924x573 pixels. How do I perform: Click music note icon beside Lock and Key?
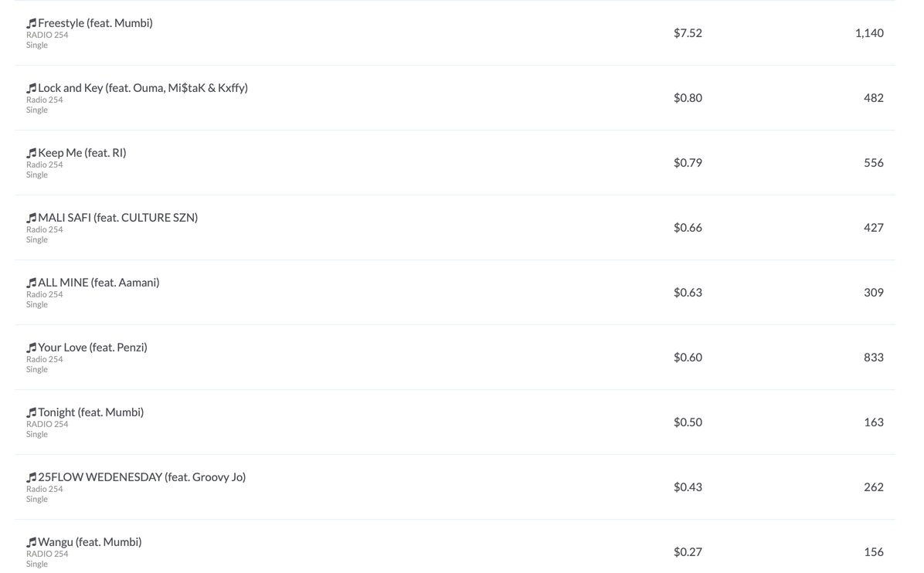click(x=31, y=88)
